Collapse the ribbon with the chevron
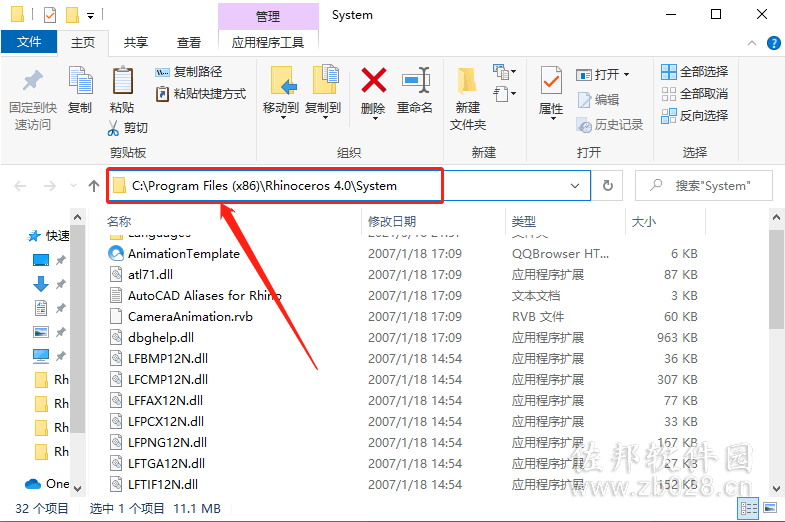Image resolution: width=785 pixels, height=522 pixels. (x=752, y=43)
